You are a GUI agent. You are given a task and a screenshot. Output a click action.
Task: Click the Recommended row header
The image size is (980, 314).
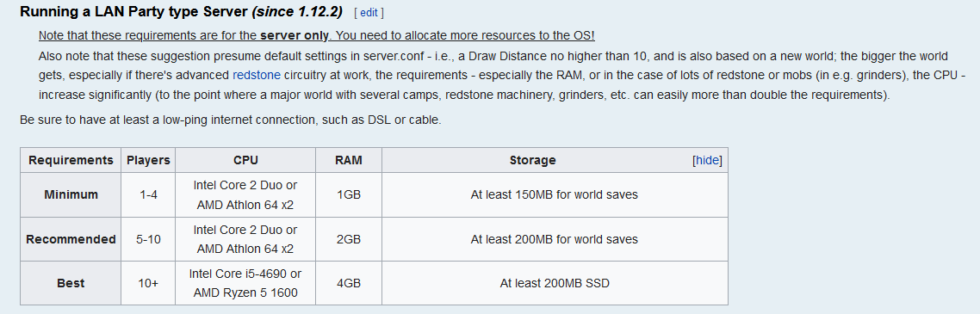coord(71,239)
